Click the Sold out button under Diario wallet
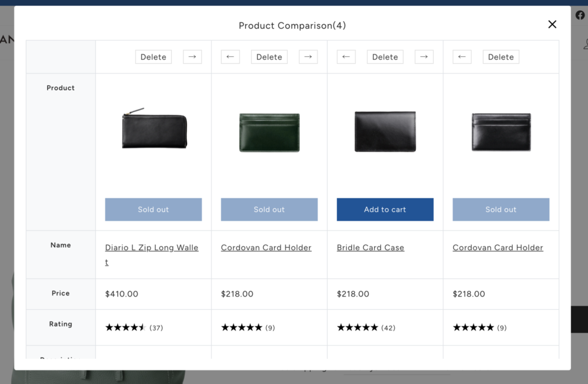 pyautogui.click(x=153, y=210)
